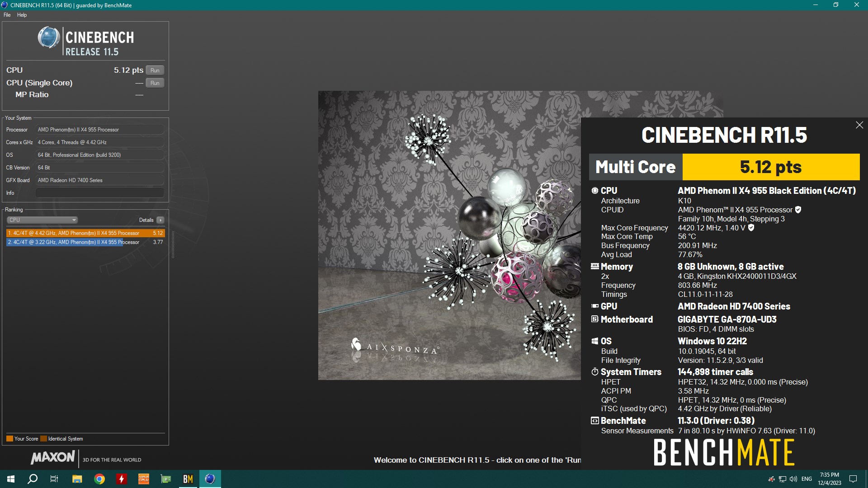Select the 4.42 GHz Phenom ranking entry
The image size is (868, 488).
pos(85,233)
